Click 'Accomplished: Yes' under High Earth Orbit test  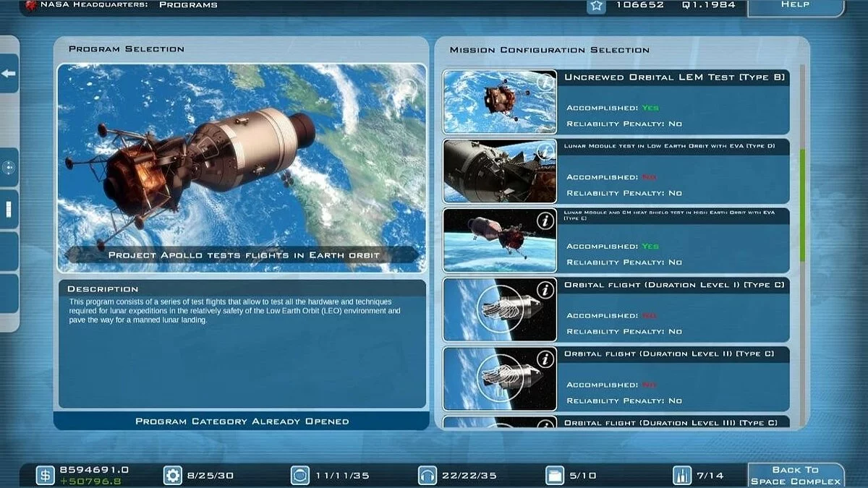[x=613, y=247]
